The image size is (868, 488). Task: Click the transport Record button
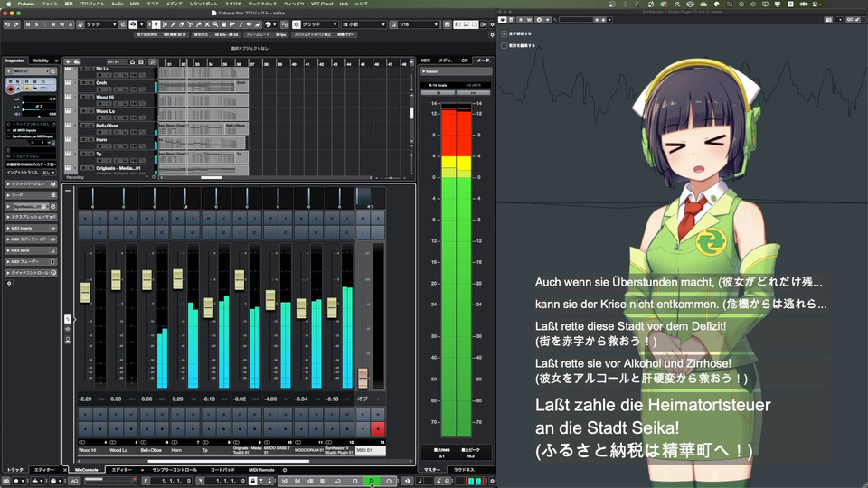point(389,482)
